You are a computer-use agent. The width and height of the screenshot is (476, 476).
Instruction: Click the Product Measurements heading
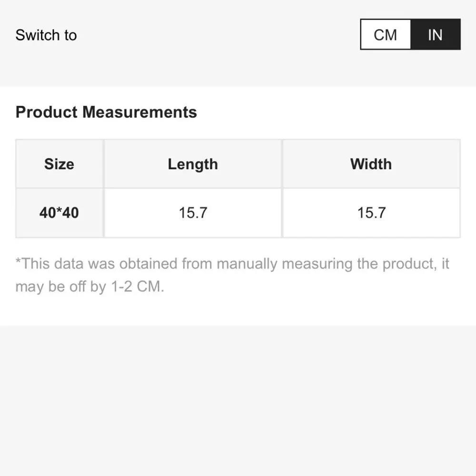[x=106, y=112]
